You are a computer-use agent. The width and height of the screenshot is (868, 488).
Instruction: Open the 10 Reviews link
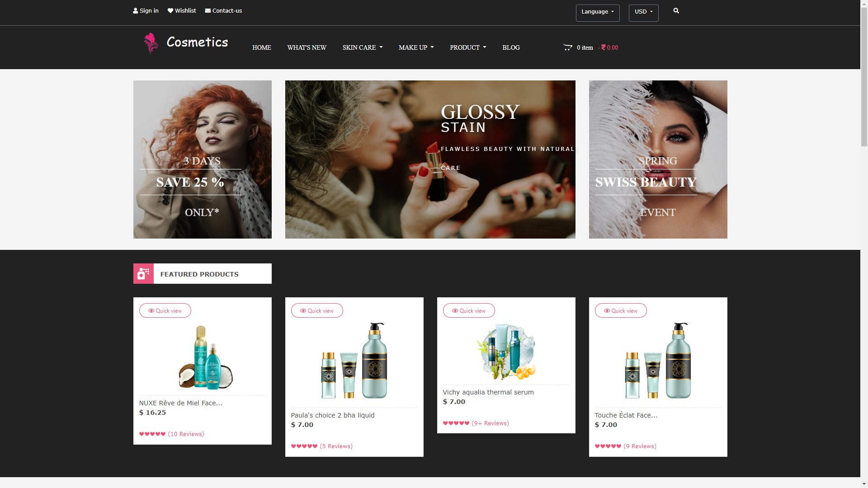pyautogui.click(x=186, y=434)
